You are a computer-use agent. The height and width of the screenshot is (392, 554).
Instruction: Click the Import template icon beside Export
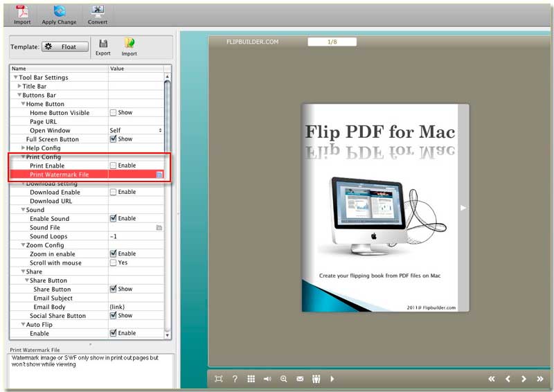point(129,44)
